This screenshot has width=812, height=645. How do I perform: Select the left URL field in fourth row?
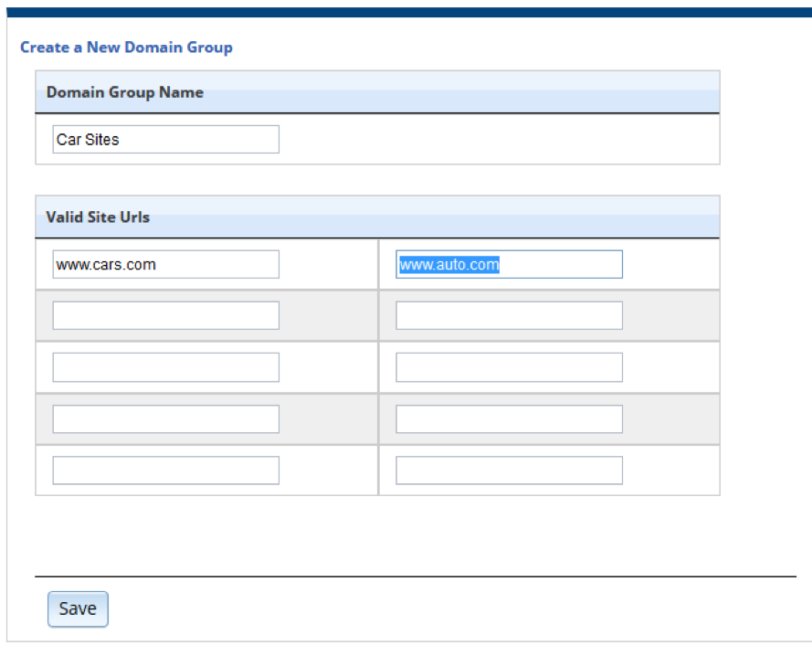pyautogui.click(x=165, y=419)
